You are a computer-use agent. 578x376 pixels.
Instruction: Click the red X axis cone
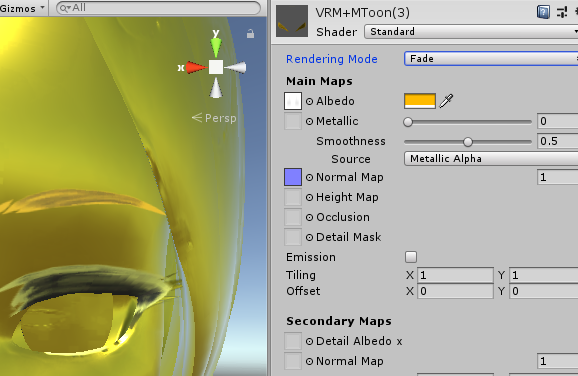196,67
